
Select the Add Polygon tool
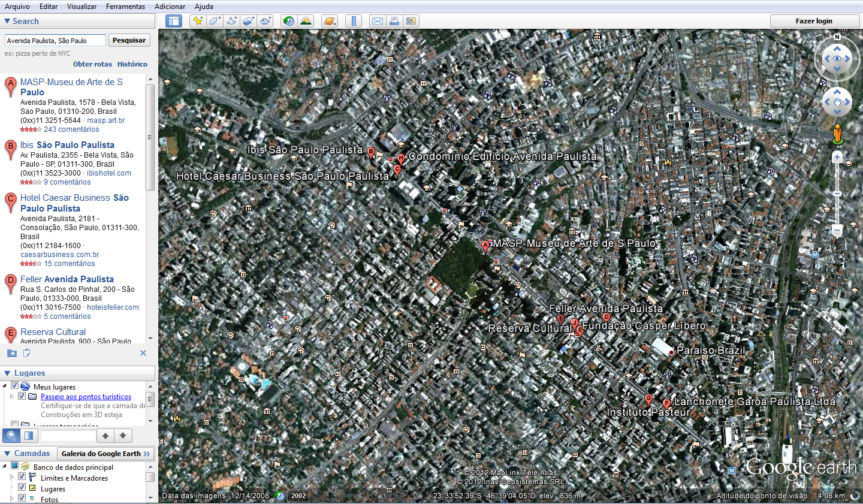pos(215,21)
